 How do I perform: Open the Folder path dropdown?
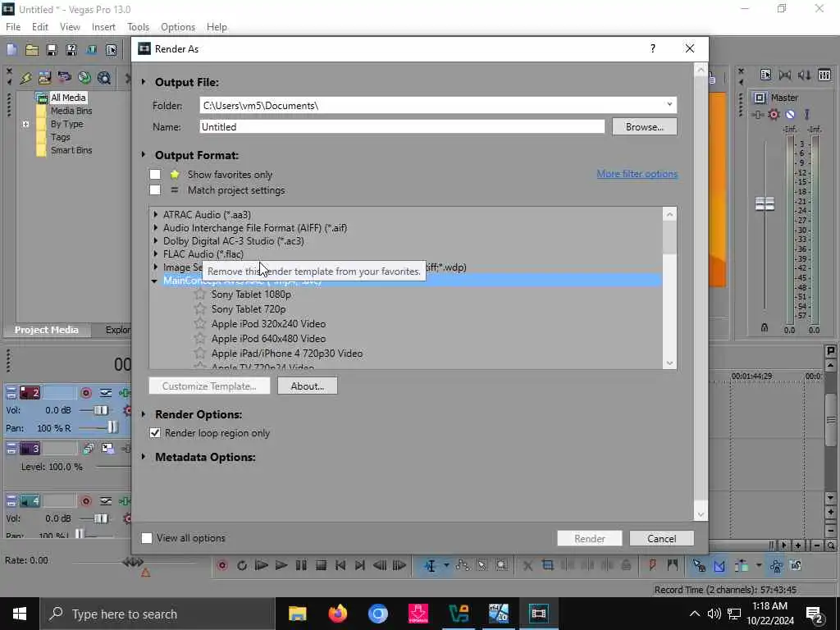[669, 105]
